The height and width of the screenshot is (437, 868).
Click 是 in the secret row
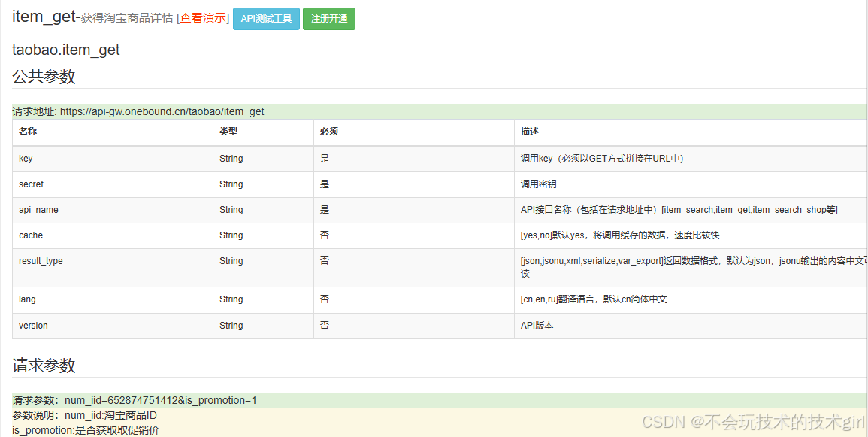point(325,184)
